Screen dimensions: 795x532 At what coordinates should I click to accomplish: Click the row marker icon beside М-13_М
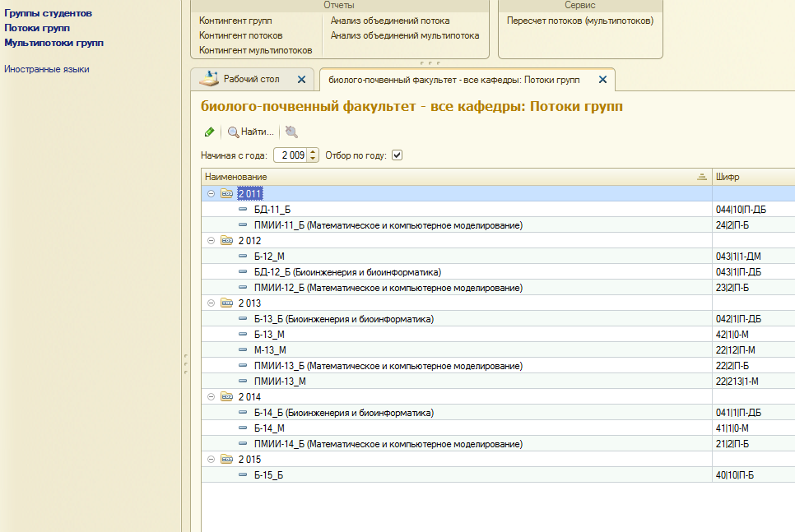click(x=243, y=350)
